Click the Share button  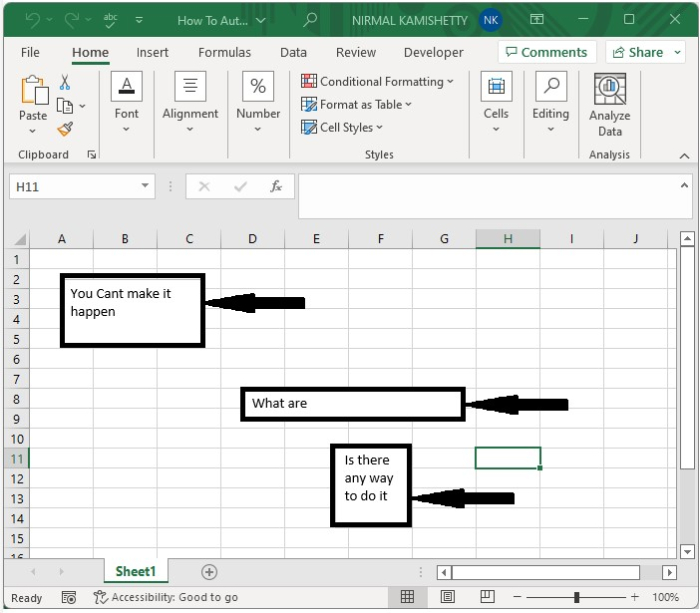(638, 52)
